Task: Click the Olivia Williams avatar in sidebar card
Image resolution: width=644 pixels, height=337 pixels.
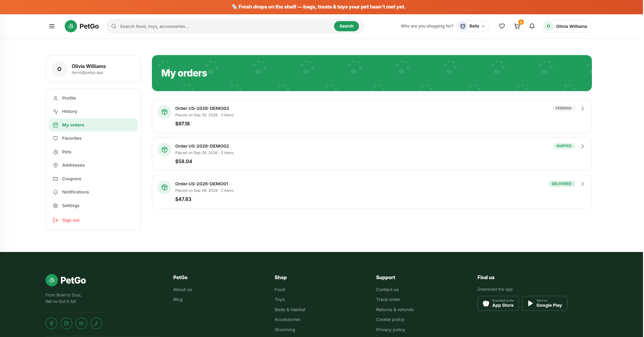Action: [x=60, y=69]
